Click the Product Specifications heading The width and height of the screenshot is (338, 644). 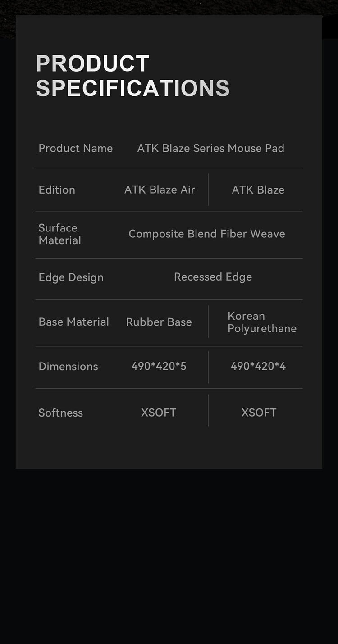(132, 76)
